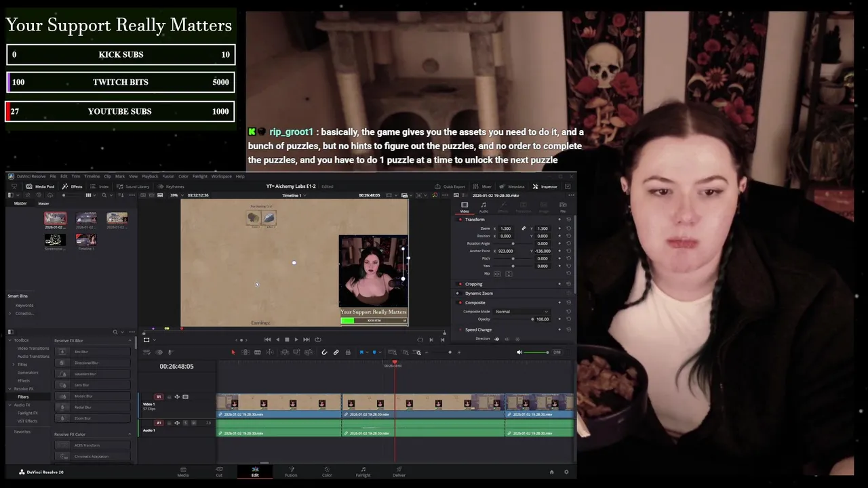Toggle the Effects panel button
The image size is (868, 488).
point(72,186)
